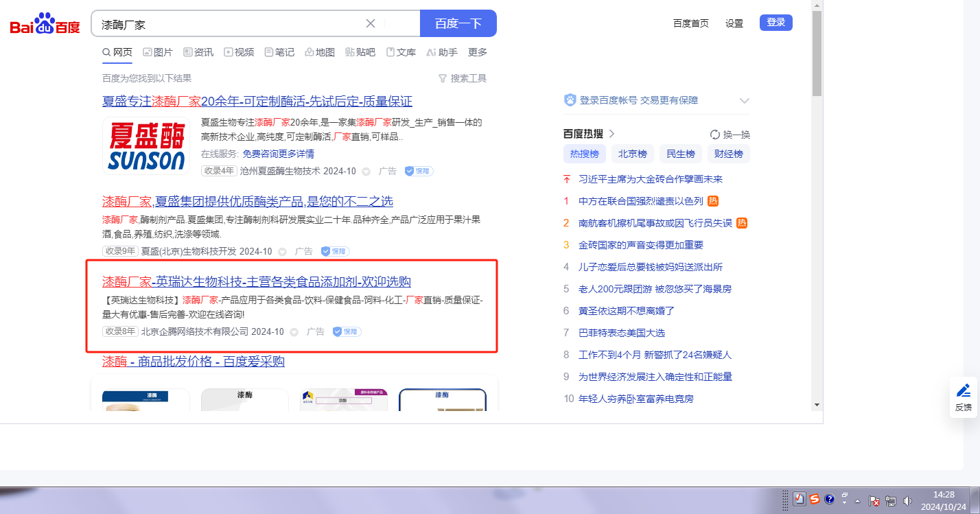Clear the search box with the X icon
Screen dimensions: 980x514
point(371,23)
